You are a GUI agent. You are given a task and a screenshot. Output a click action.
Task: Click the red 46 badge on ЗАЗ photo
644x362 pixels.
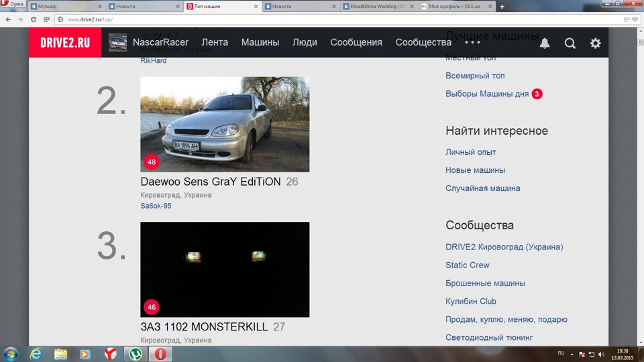pyautogui.click(x=152, y=307)
